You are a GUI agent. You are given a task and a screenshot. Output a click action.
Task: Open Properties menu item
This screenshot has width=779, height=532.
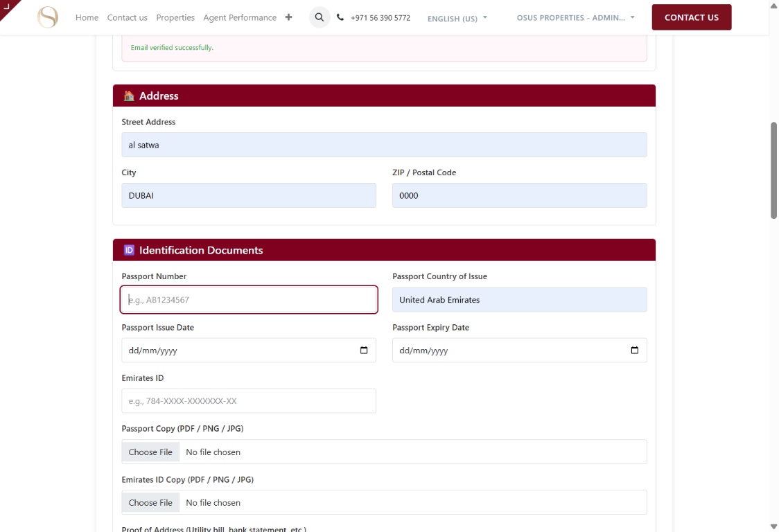click(x=175, y=17)
